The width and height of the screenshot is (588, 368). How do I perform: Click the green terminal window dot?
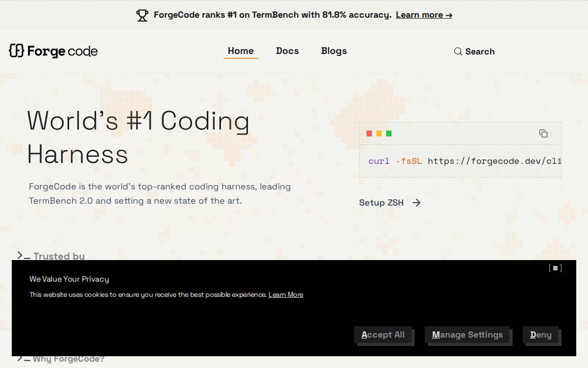point(389,133)
